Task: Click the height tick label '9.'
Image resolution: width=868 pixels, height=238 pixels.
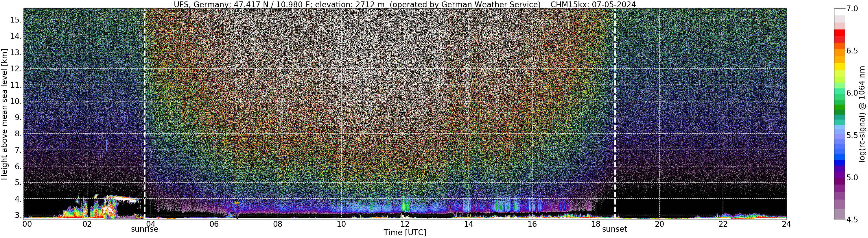Action: (19, 118)
